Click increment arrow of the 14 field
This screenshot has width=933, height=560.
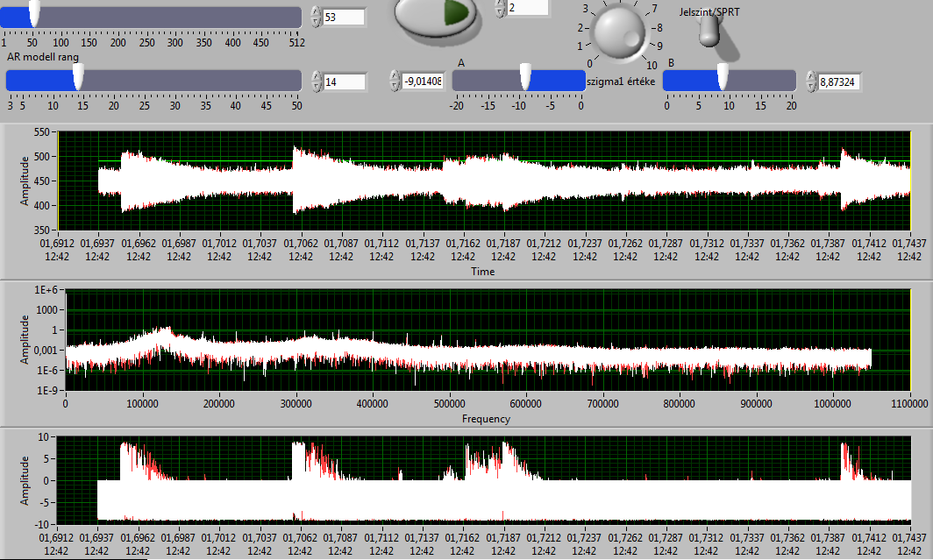[x=317, y=77]
